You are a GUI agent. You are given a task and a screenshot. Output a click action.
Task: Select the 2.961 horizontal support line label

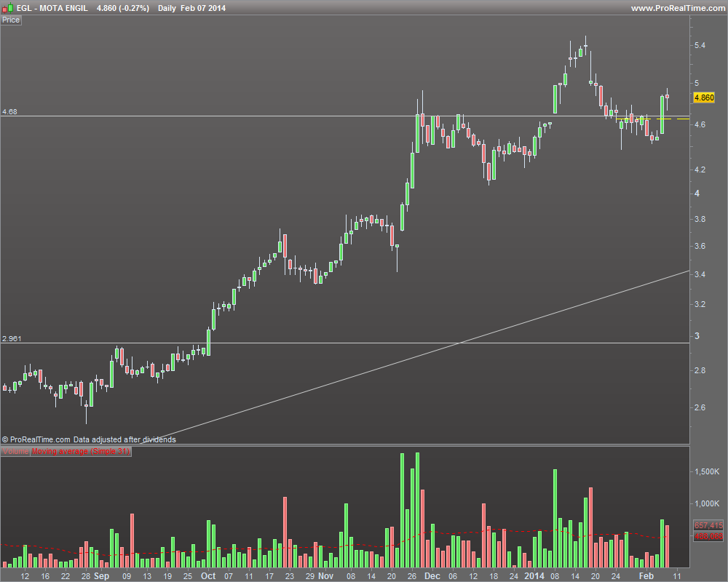(x=12, y=339)
